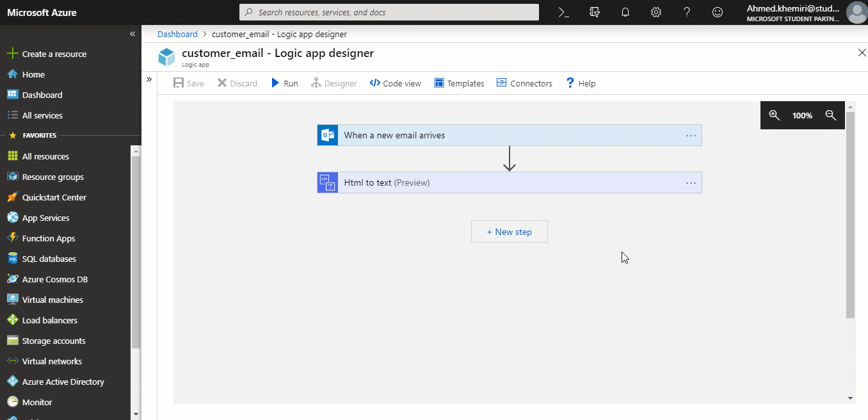Screen dimensions: 868x420
Task: Click the Azure Cosmos DB icon
Action: coord(12,279)
